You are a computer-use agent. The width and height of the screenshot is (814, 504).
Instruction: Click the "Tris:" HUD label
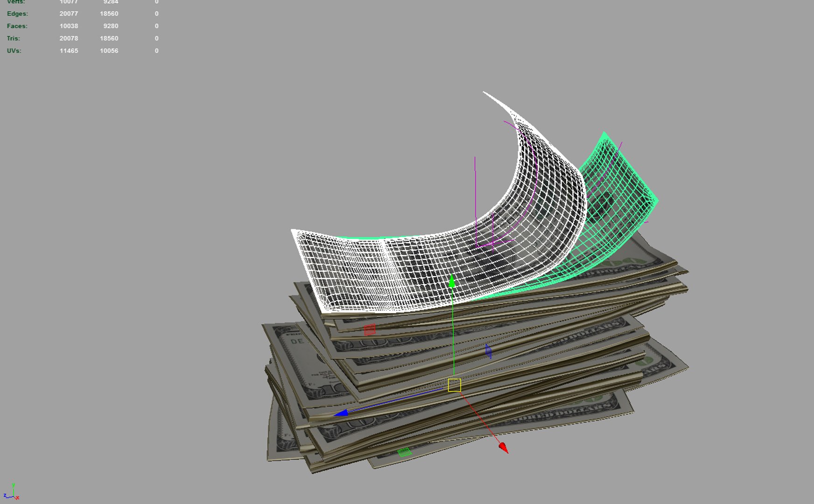(14, 38)
